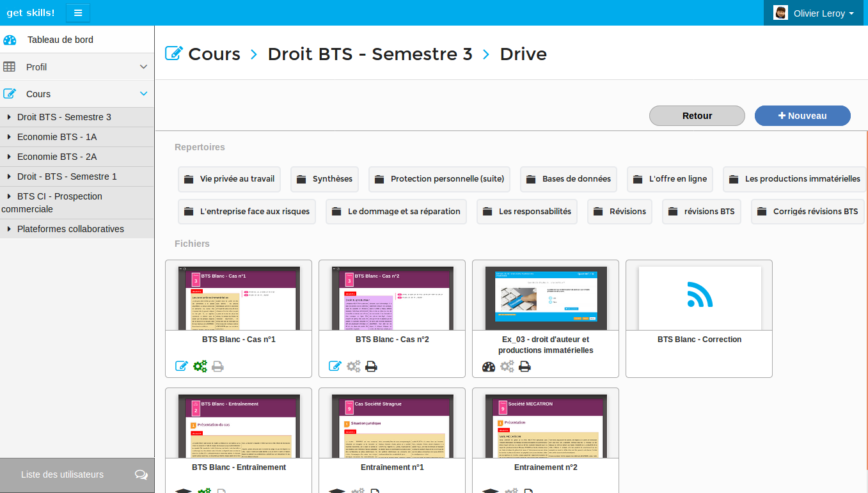Open the chat bubbles icon in bottom bar
This screenshot has width=868, height=493.
pos(141,474)
